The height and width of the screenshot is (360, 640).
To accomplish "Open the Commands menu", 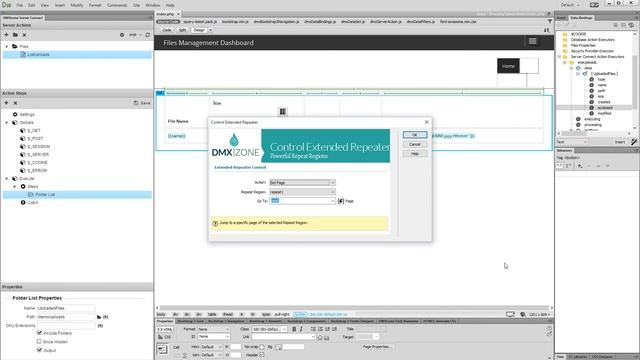I will (x=117, y=5).
